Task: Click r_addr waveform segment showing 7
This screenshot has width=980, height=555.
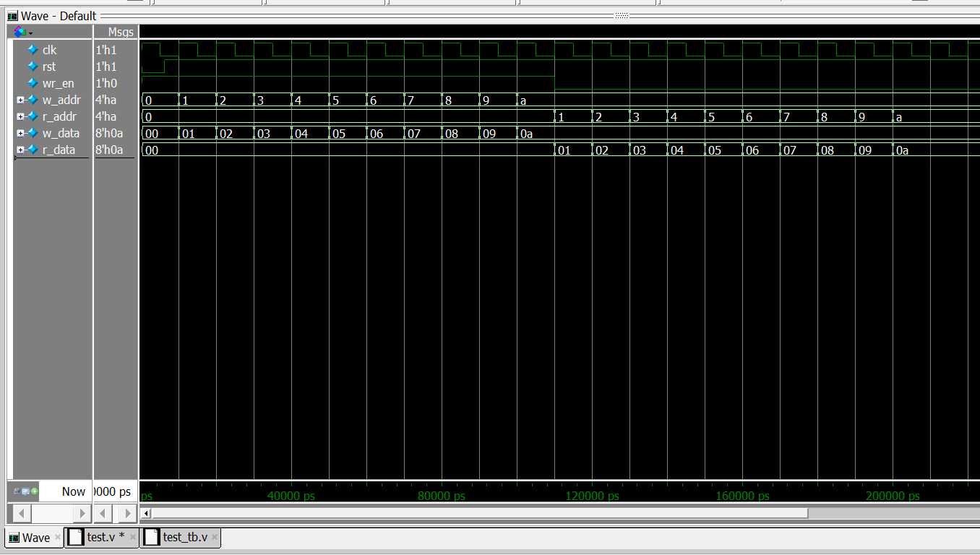Action: (x=799, y=117)
